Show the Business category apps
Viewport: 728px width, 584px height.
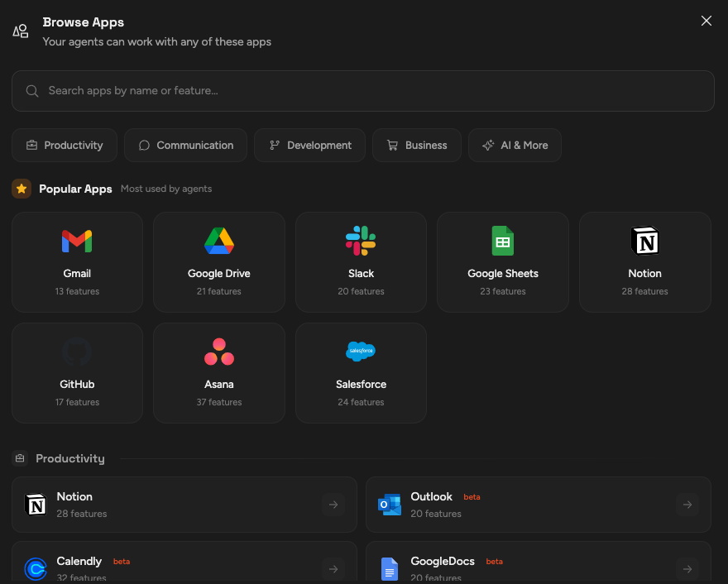pyautogui.click(x=416, y=146)
